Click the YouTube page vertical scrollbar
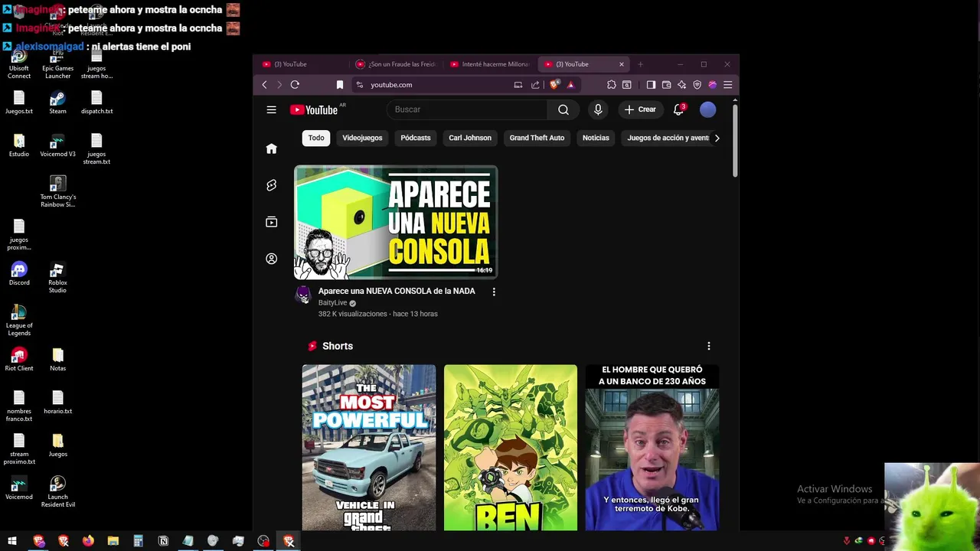The image size is (980, 551). pyautogui.click(x=735, y=142)
